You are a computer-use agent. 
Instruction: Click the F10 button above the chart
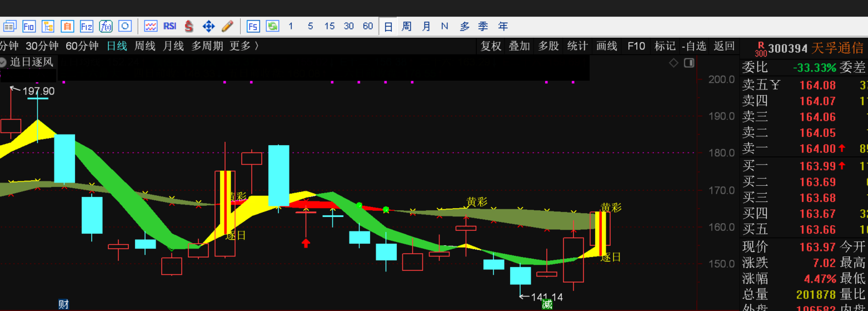click(x=636, y=46)
